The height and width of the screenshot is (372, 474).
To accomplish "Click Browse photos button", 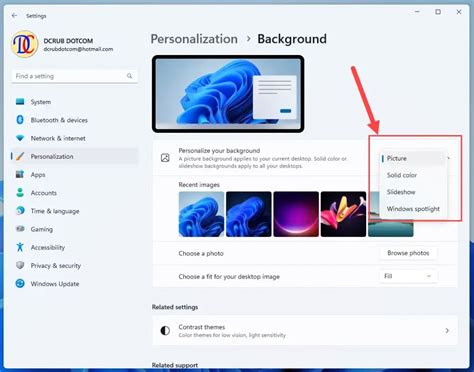I will click(x=408, y=253).
